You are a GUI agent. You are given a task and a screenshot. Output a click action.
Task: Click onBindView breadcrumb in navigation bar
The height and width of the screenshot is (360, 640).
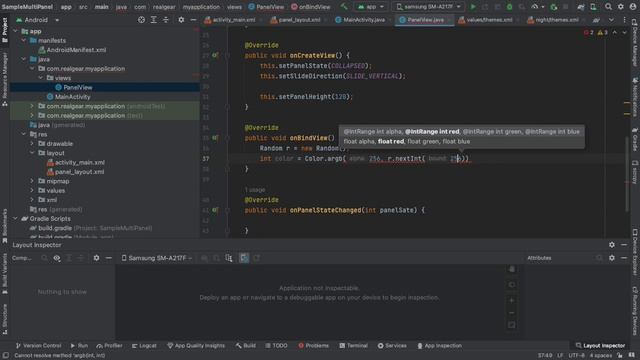click(x=311, y=7)
